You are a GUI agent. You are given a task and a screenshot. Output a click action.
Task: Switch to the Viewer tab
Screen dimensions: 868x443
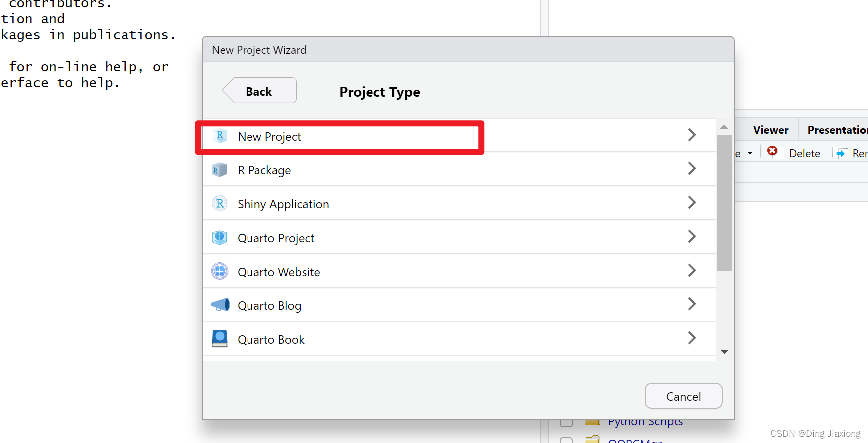(770, 130)
